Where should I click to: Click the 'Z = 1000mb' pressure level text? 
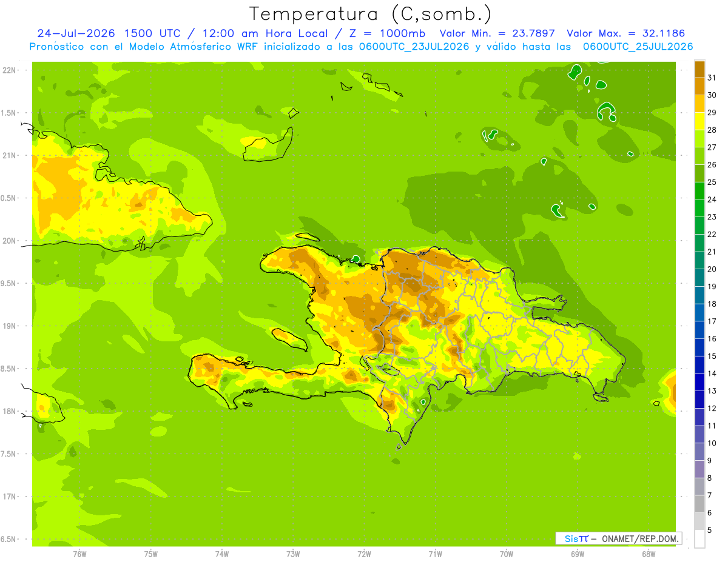(385, 33)
